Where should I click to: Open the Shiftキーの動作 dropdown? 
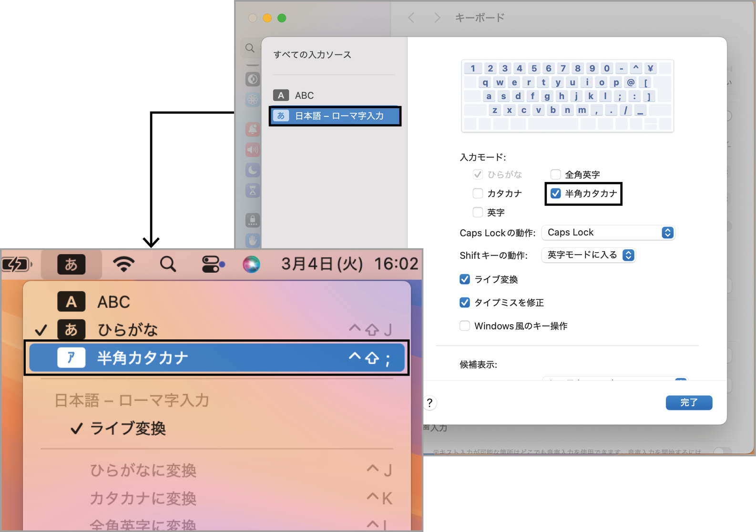pyautogui.click(x=588, y=255)
